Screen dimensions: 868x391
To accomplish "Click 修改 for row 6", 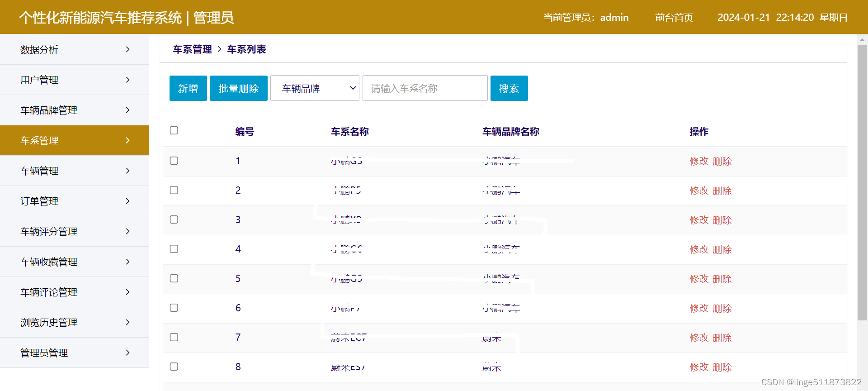I will click(699, 308).
